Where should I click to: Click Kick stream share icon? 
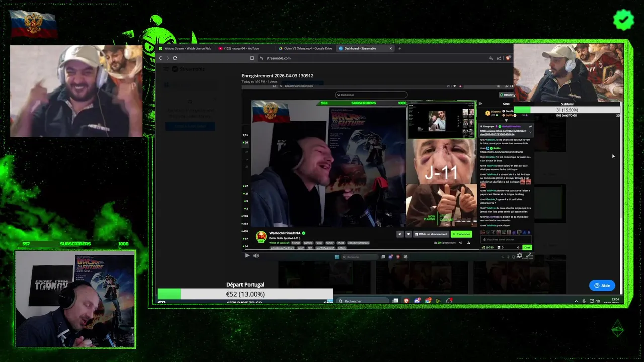pos(460,243)
